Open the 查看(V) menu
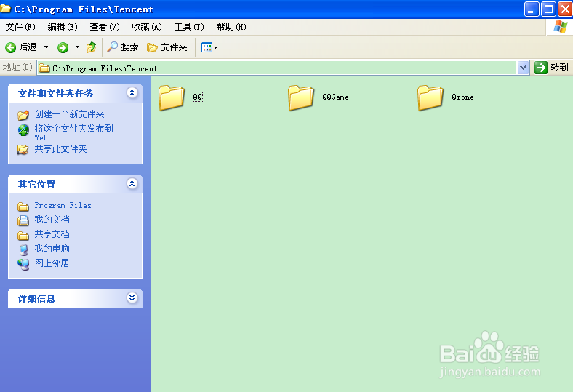The image size is (573, 392). (x=105, y=27)
